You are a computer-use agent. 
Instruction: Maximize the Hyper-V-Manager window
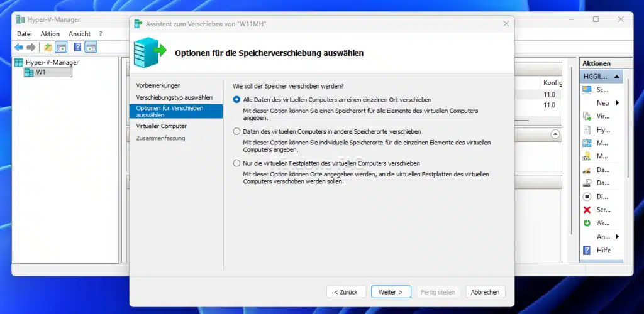click(596, 19)
